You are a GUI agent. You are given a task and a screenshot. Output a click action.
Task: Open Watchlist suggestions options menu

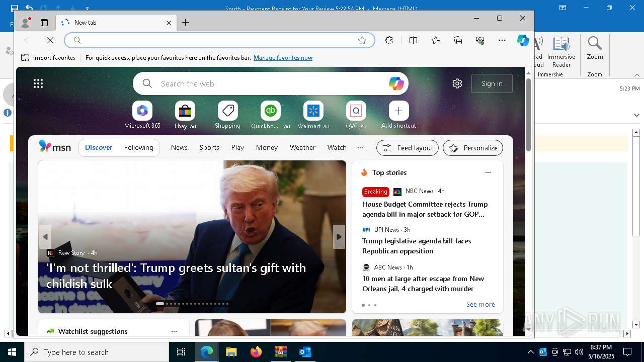(x=174, y=331)
